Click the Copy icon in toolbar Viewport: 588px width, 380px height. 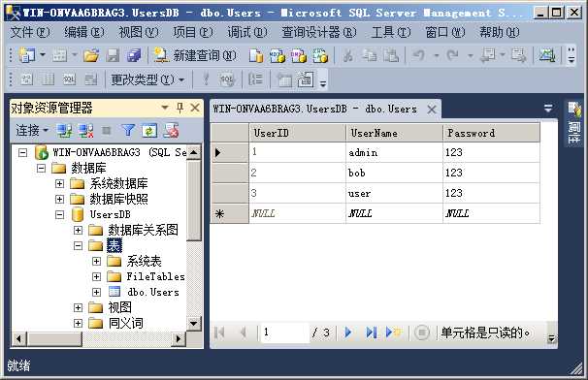(370, 56)
